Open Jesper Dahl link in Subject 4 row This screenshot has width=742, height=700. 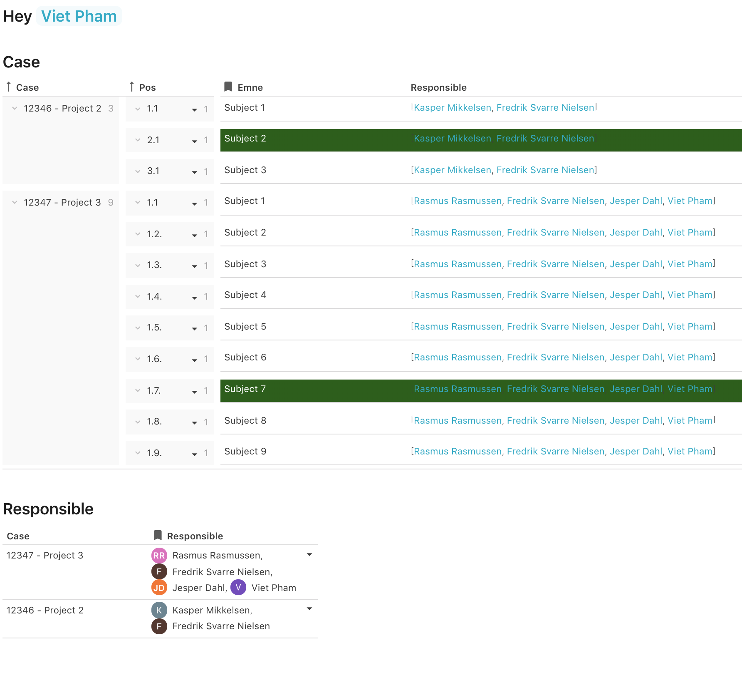point(636,295)
